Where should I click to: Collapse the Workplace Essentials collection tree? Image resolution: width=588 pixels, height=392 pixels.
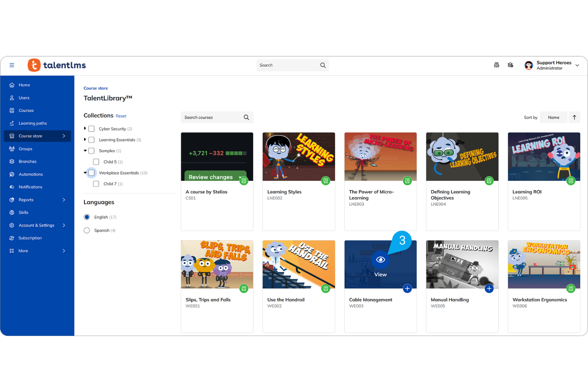[85, 173]
